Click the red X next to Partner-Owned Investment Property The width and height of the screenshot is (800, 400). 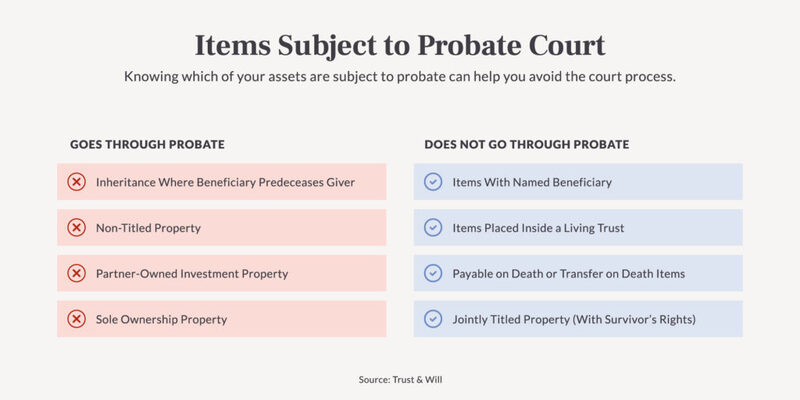(77, 273)
